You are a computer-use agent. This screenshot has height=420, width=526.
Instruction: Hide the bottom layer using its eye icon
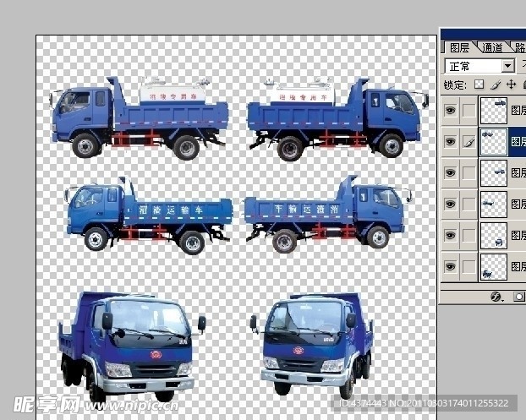[450, 266]
